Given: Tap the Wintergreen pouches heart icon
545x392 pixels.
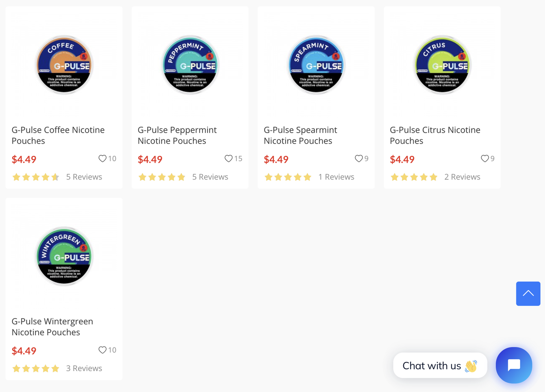Looking at the screenshot, I should pyautogui.click(x=103, y=350).
